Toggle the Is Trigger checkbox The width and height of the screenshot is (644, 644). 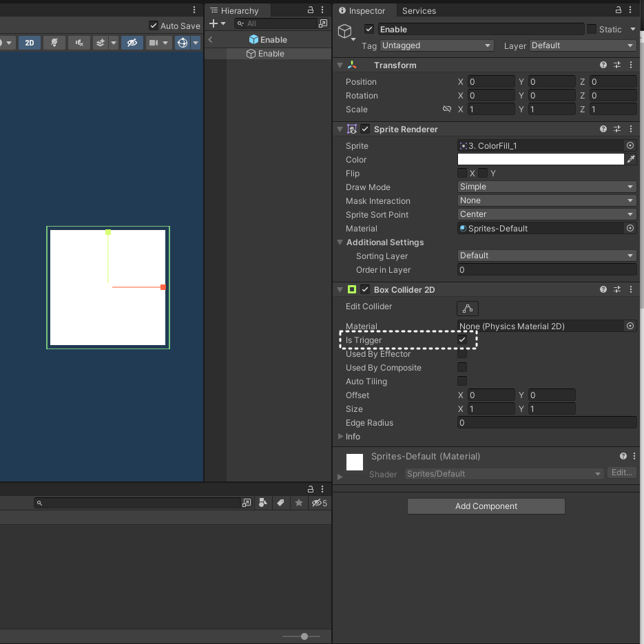(x=462, y=340)
